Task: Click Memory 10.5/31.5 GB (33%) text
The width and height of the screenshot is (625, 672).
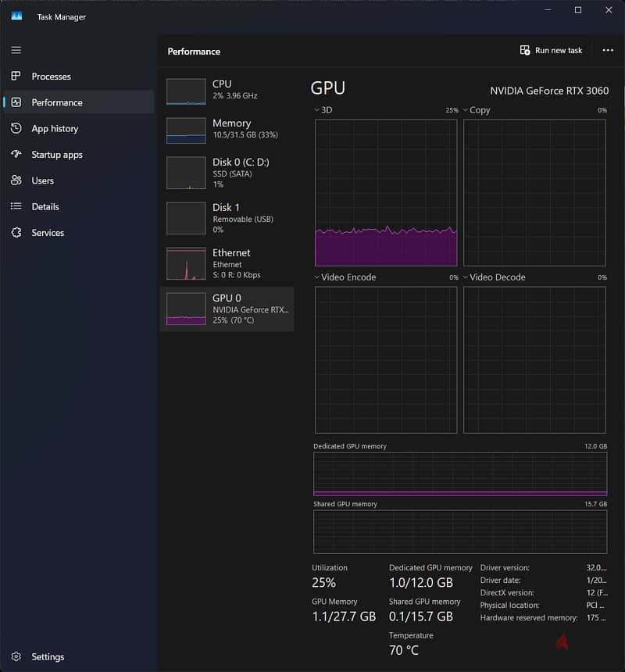Action: tap(245, 134)
